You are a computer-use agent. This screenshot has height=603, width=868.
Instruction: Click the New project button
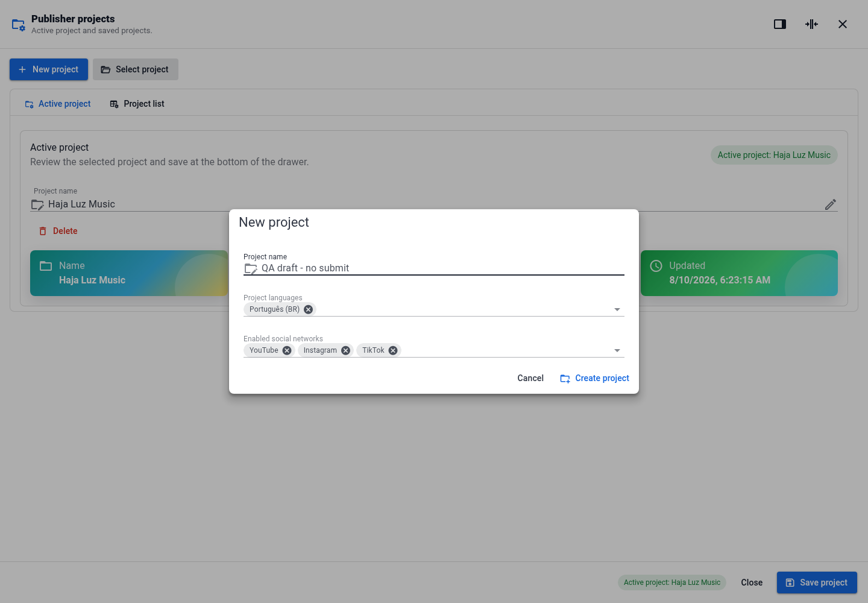[49, 69]
